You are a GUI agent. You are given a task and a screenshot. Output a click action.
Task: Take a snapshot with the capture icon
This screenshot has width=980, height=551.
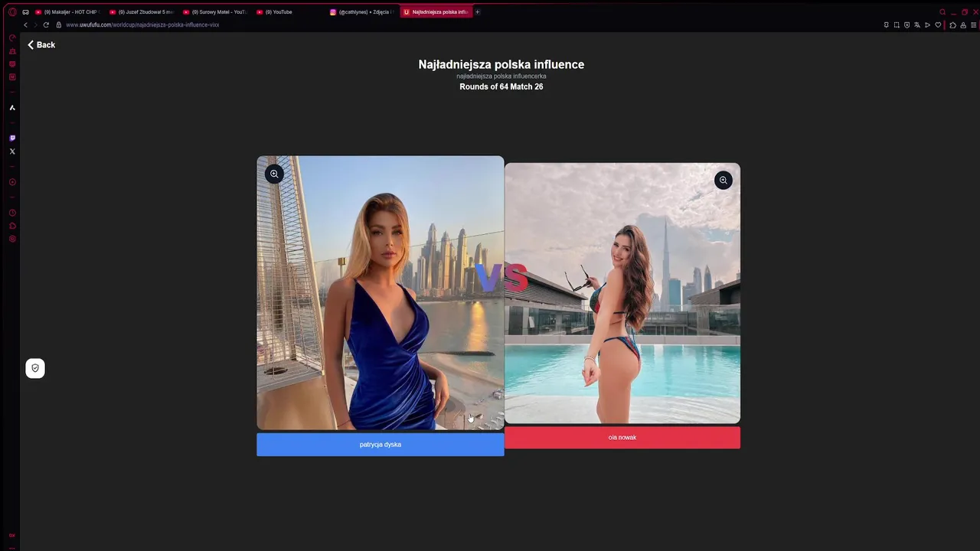(x=897, y=25)
